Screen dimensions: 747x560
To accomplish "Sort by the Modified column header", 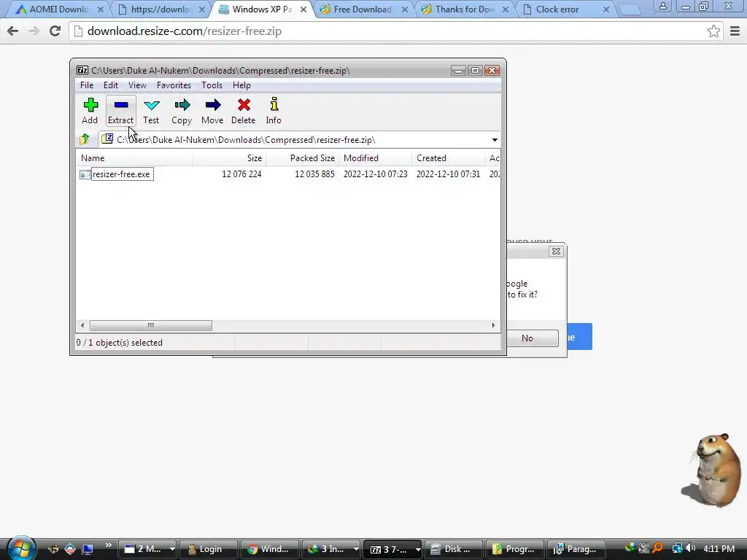I will pyautogui.click(x=375, y=158).
